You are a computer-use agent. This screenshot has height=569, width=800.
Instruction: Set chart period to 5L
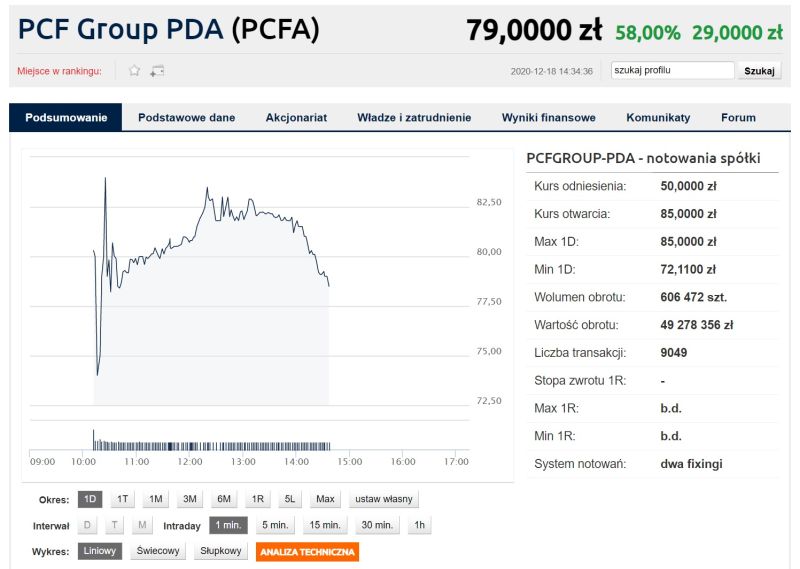(x=290, y=499)
